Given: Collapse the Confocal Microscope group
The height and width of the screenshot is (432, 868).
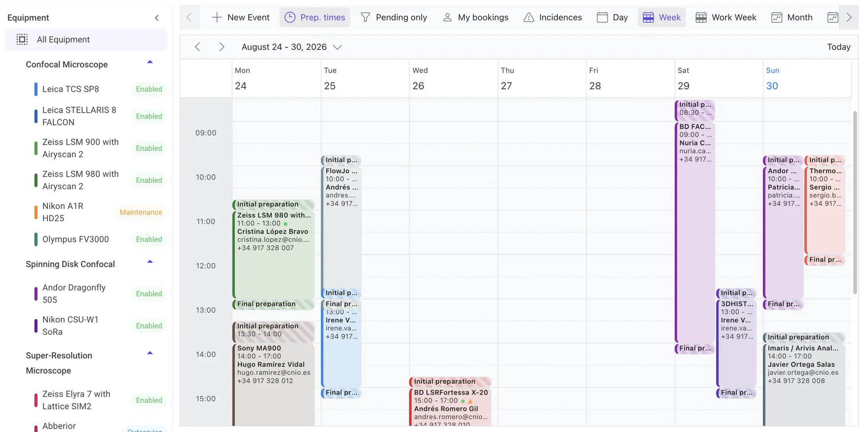Looking at the screenshot, I should coord(150,62).
